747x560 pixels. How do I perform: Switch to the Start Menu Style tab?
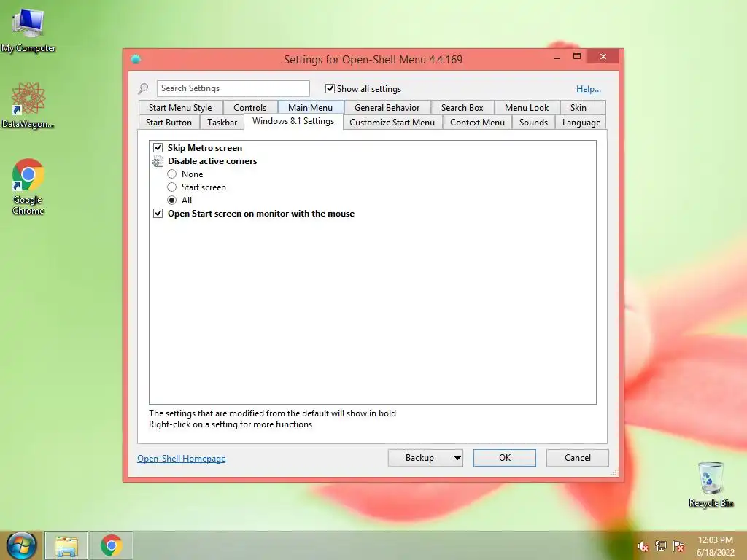click(x=180, y=108)
